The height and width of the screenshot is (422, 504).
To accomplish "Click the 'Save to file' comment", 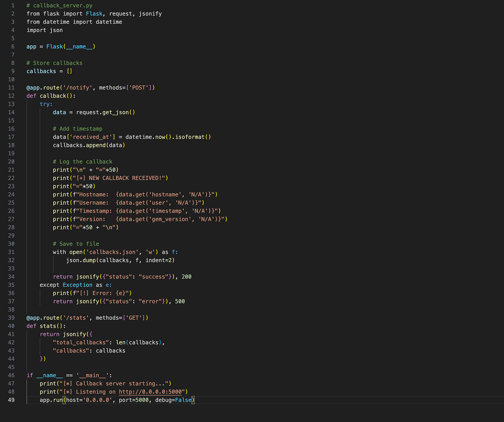I will (x=76, y=244).
